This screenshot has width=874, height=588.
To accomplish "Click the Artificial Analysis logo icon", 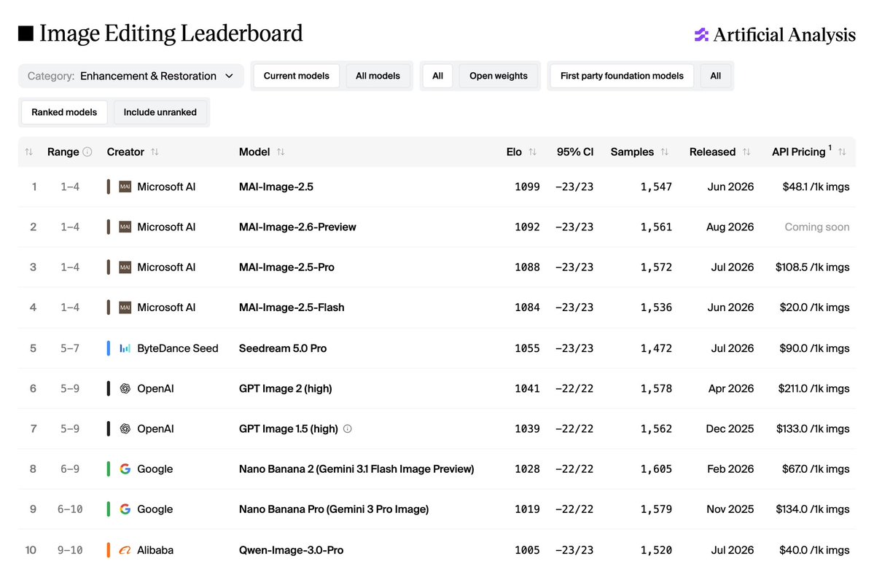I will [x=701, y=34].
